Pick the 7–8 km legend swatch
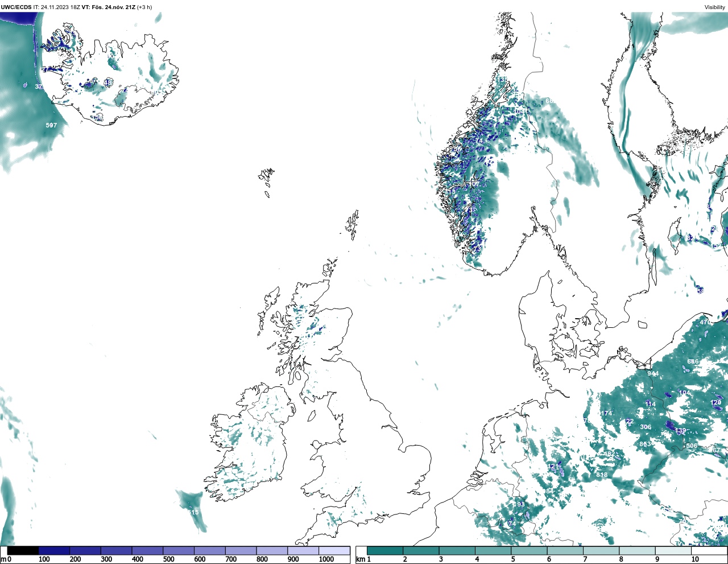 coord(601,551)
